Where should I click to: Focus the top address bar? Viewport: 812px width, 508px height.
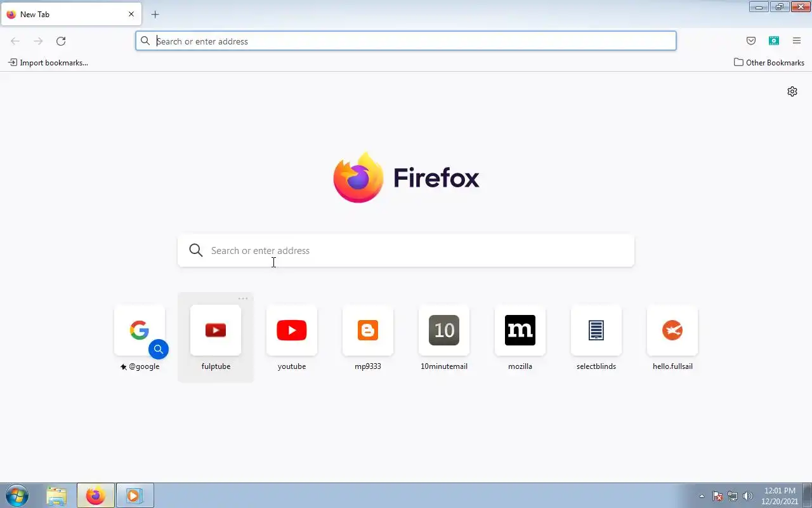(406, 41)
